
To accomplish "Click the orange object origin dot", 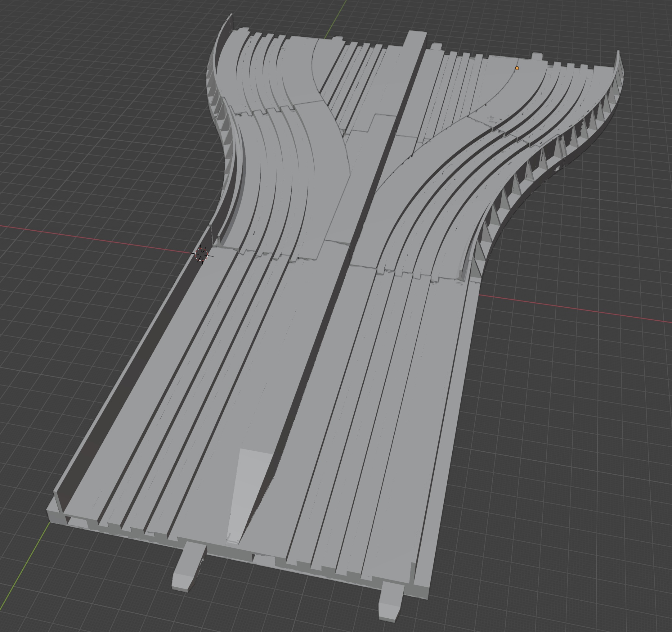I will tap(517, 68).
